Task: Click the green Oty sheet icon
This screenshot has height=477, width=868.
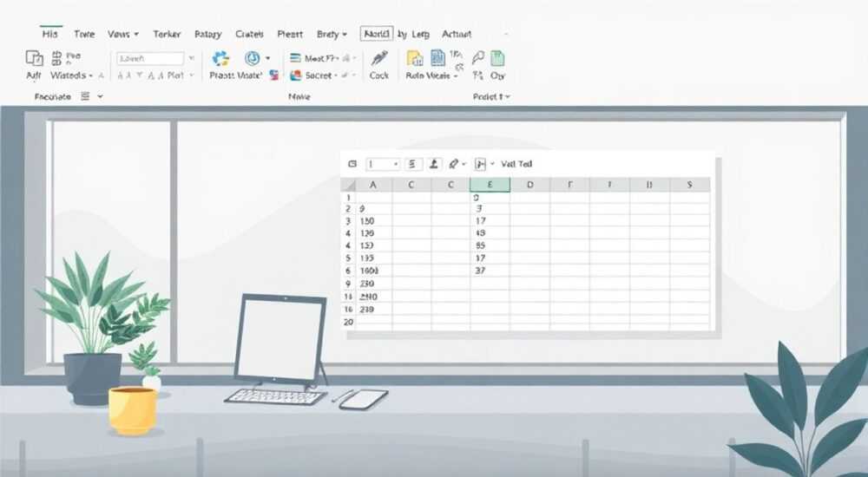Action: tap(497, 58)
